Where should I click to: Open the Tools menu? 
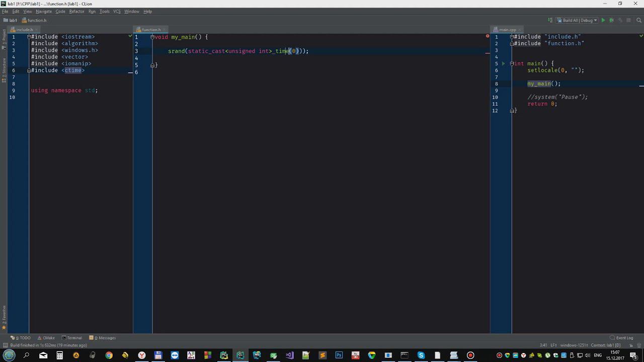[105, 11]
